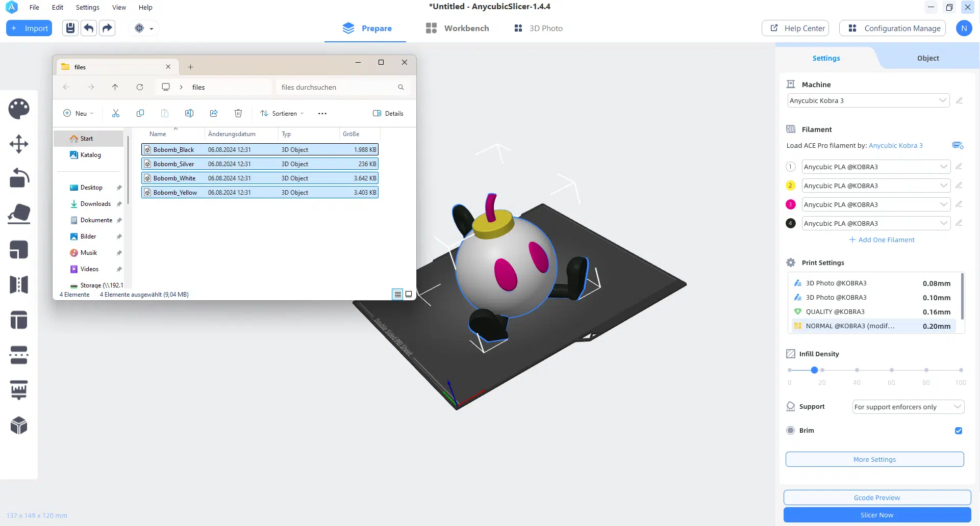
Task: Edit filament 4 preset pencil icon
Action: (x=959, y=223)
